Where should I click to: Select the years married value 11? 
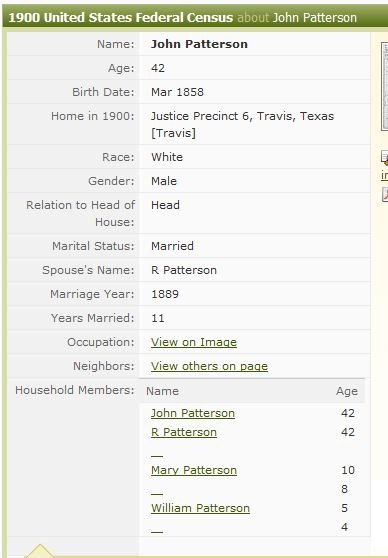tap(158, 318)
